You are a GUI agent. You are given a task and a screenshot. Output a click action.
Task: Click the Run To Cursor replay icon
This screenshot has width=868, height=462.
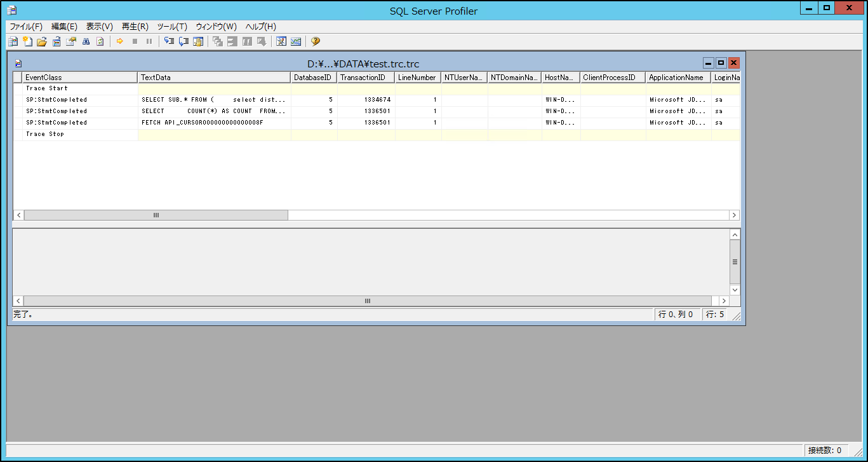tap(184, 41)
